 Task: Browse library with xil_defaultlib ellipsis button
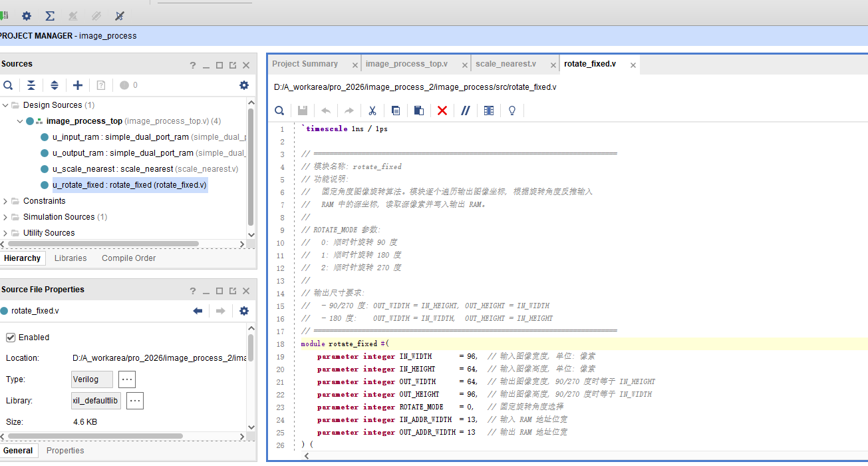(x=135, y=401)
